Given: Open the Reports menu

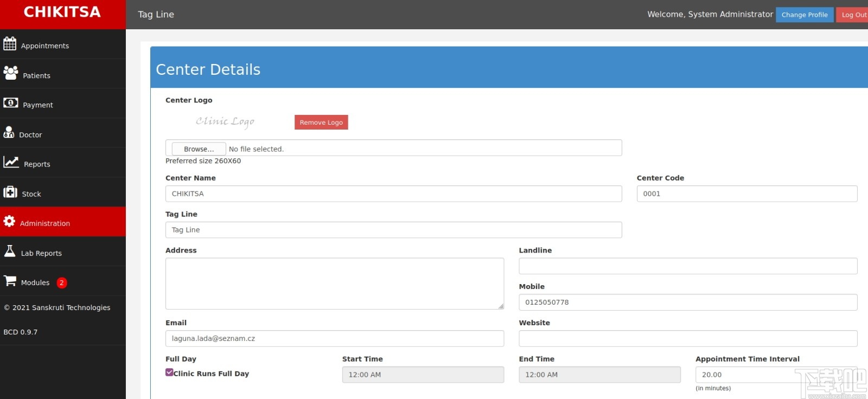Looking at the screenshot, I should pyautogui.click(x=63, y=163).
